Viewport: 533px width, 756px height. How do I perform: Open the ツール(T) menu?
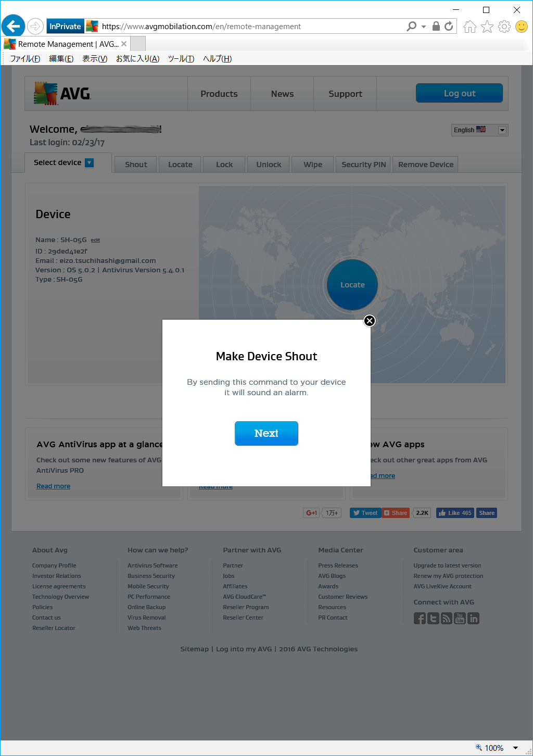coord(181,59)
